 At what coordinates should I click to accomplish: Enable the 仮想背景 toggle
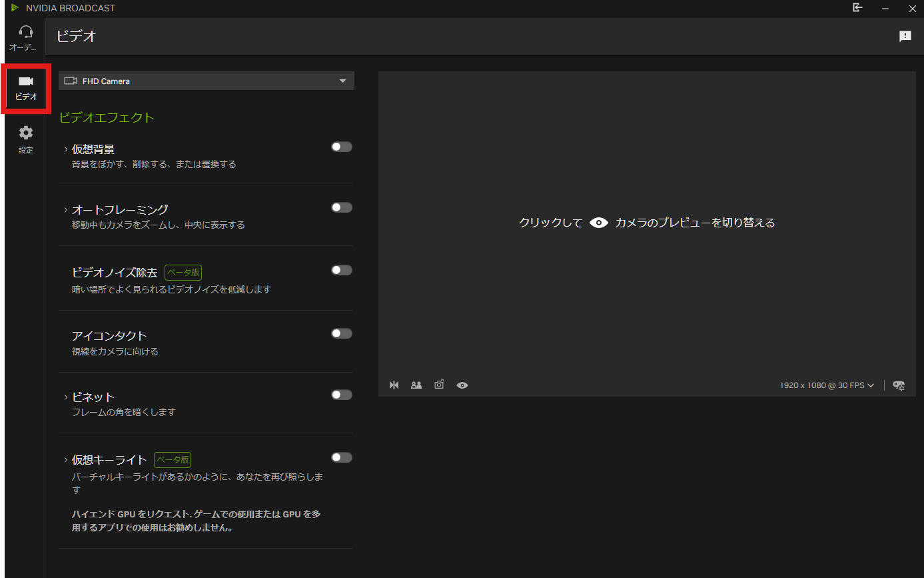click(342, 147)
